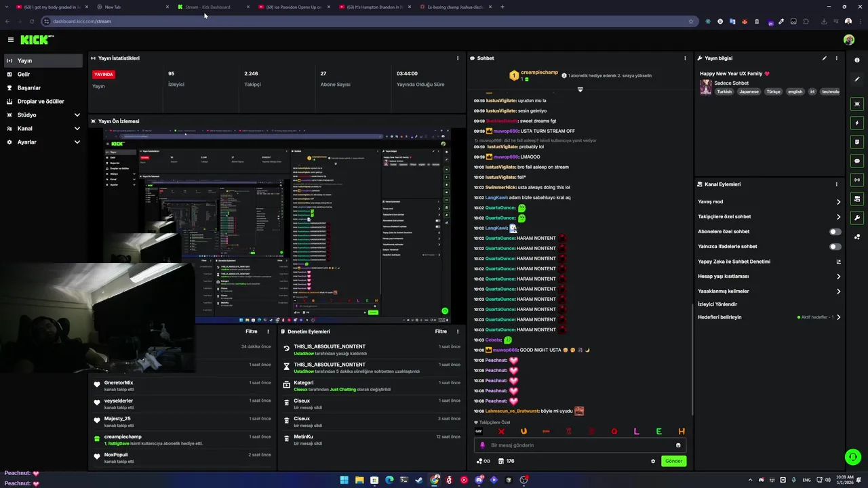Select Yayın in the left sidebar
The image size is (868, 488).
[43, 61]
